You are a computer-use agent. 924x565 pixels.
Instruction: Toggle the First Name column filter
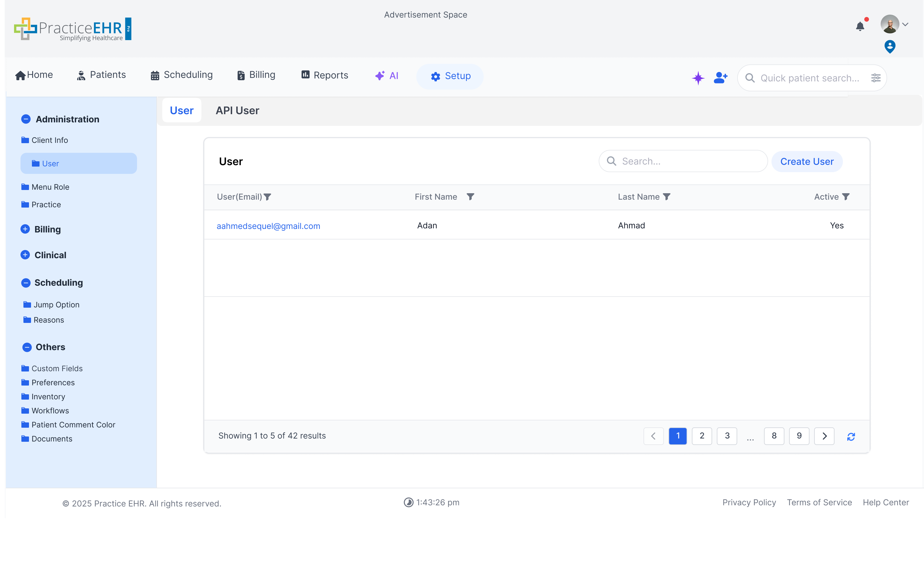pyautogui.click(x=471, y=196)
